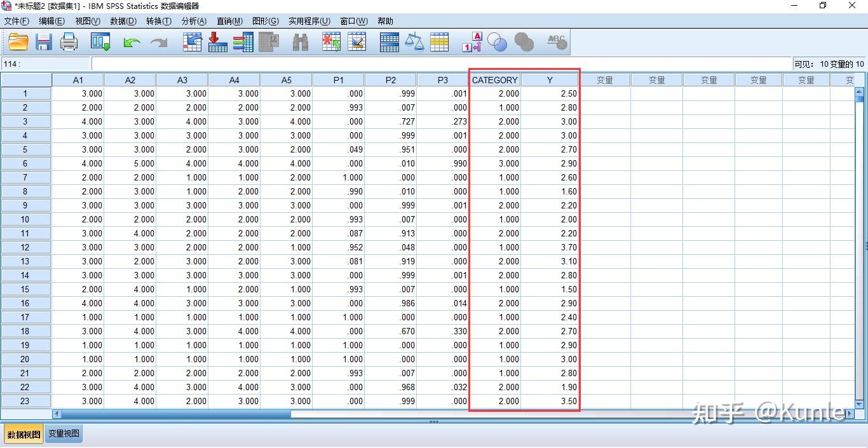
Task: Click the Find binoculars icon
Action: pyautogui.click(x=301, y=42)
